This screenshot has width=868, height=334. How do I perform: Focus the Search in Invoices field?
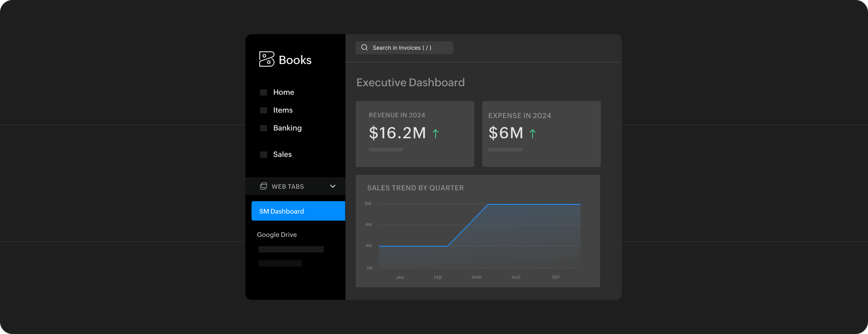point(404,48)
